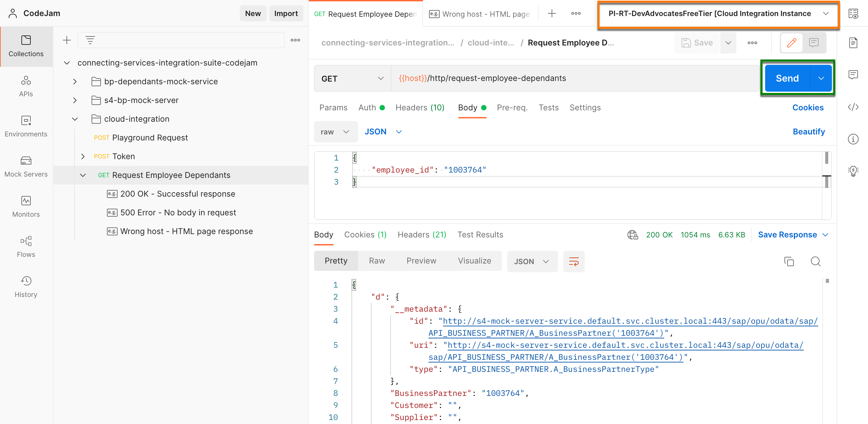
Task: Open the request body JSON format dropdown
Action: (383, 131)
